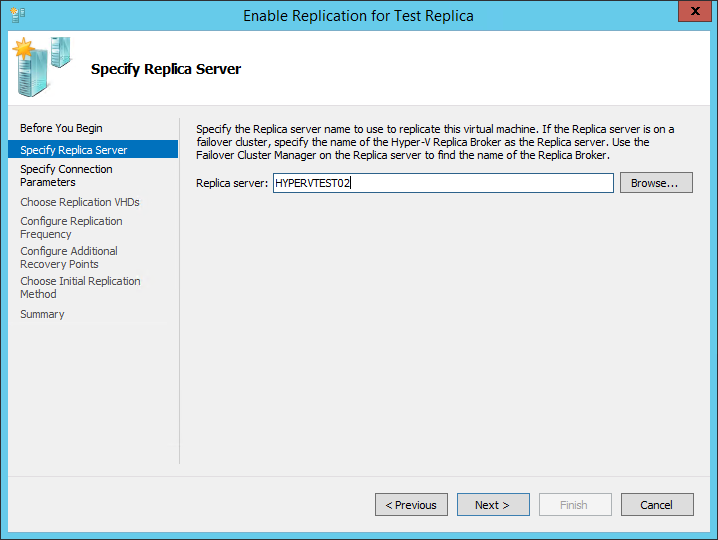This screenshot has height=540, width=718.
Task: Click the Replica server label
Action: tap(232, 183)
